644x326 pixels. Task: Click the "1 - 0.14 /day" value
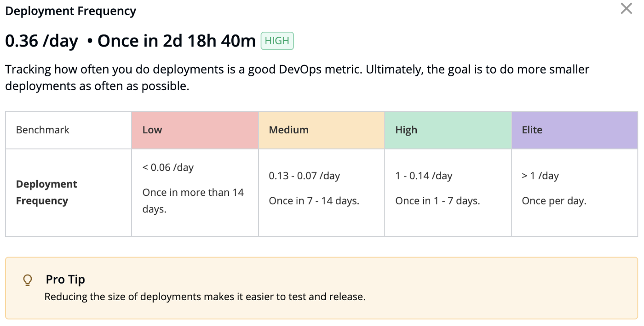[424, 176]
